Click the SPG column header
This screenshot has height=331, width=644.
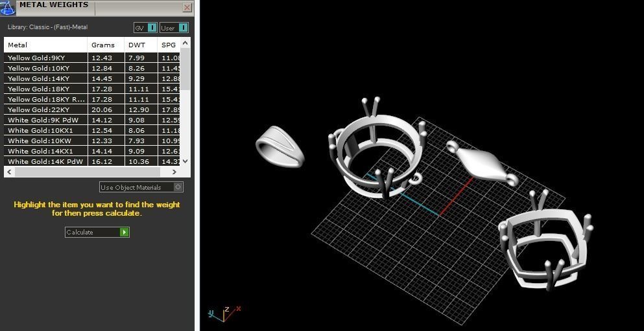coord(169,45)
